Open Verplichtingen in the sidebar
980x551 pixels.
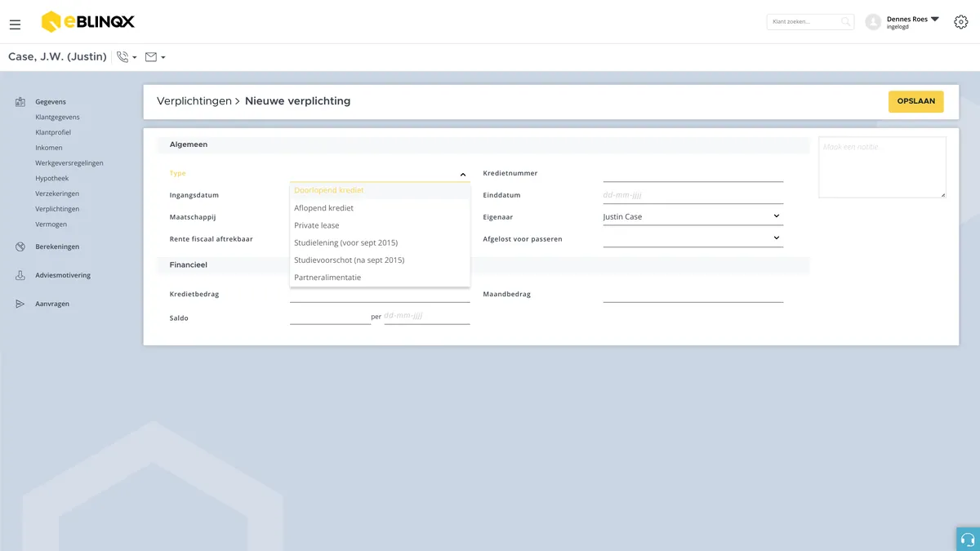57,209
